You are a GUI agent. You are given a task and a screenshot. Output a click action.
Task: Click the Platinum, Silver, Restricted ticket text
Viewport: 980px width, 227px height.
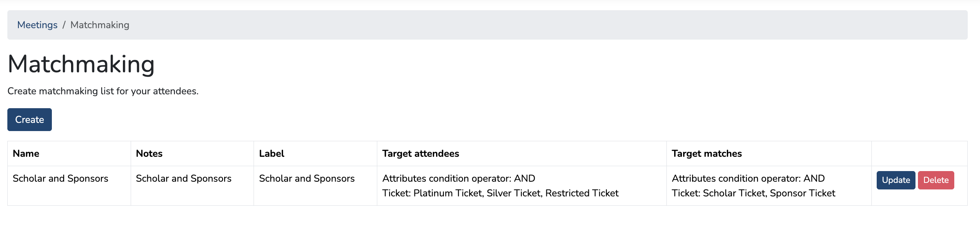point(500,193)
